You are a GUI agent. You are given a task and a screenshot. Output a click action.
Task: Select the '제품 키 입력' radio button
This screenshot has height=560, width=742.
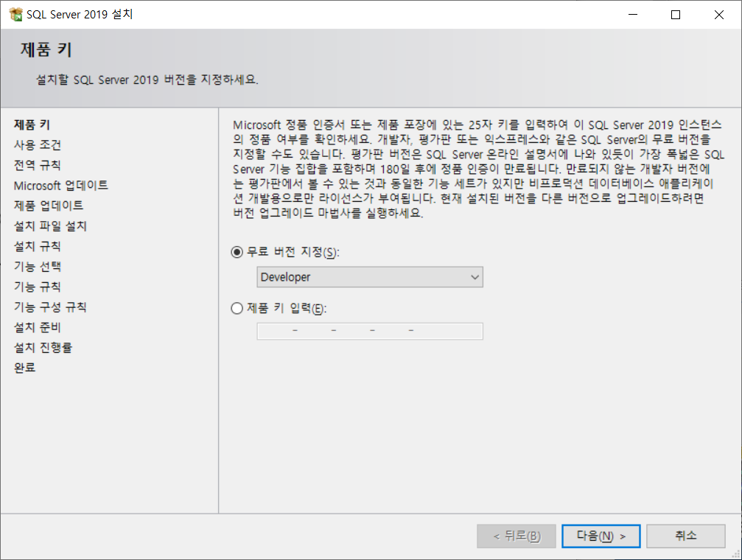pyautogui.click(x=237, y=309)
